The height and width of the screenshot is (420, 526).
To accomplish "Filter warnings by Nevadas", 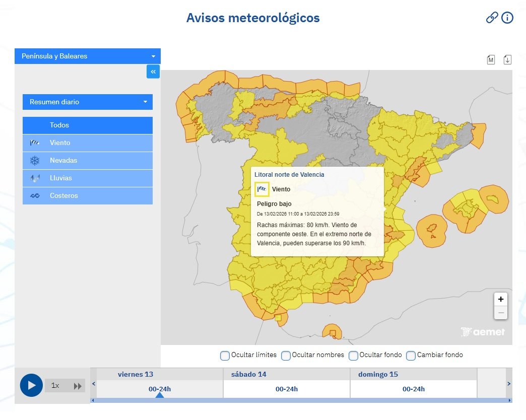I will pos(88,161).
